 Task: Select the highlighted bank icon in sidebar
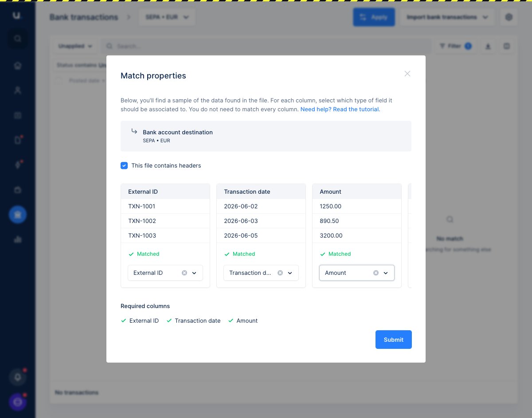click(x=18, y=215)
